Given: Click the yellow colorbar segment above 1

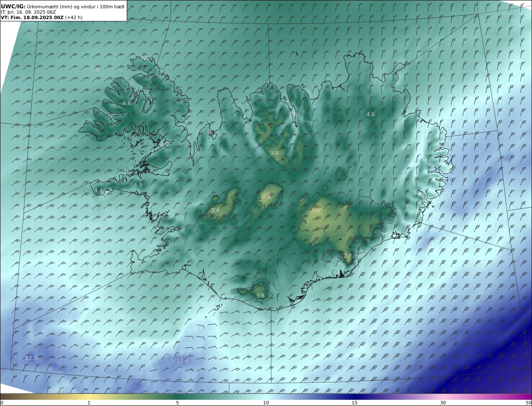Looking at the screenshot, I should [89, 396].
